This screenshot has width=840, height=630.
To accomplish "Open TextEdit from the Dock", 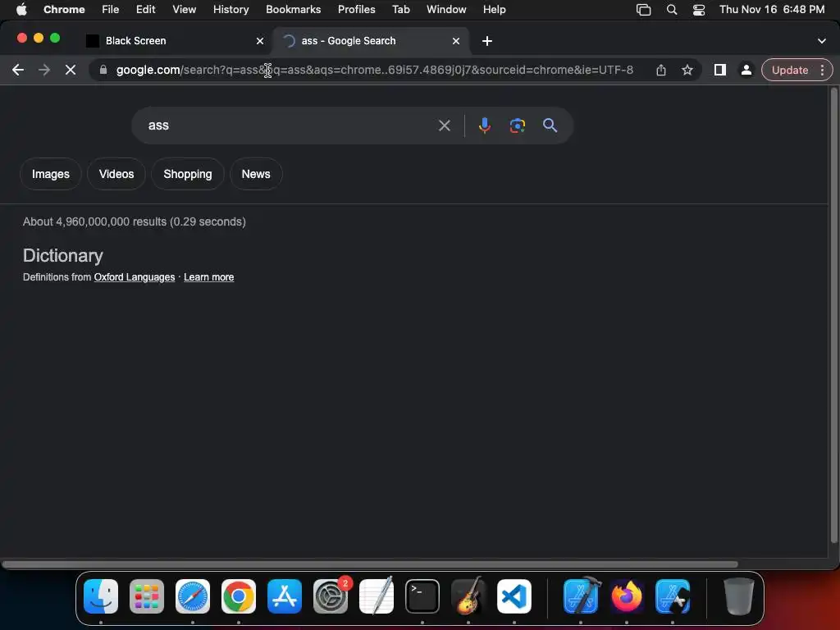I will tap(377, 596).
